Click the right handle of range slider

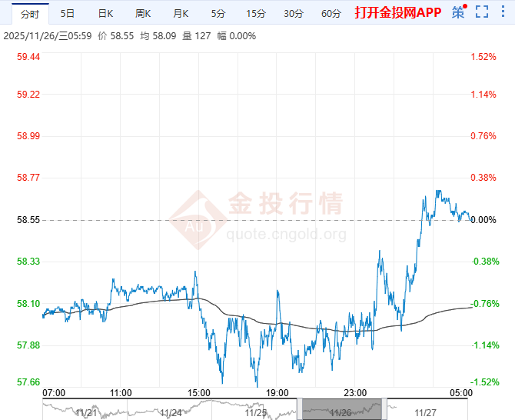[x=384, y=408]
